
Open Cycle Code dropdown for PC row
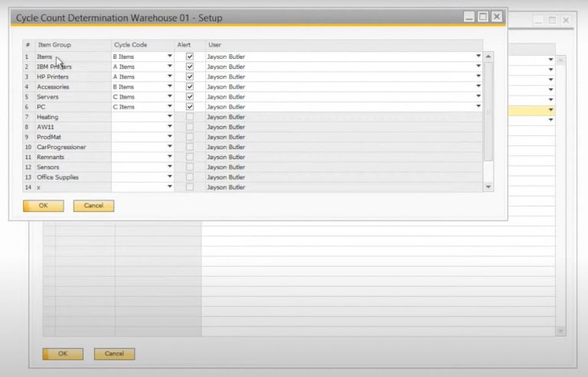169,106
